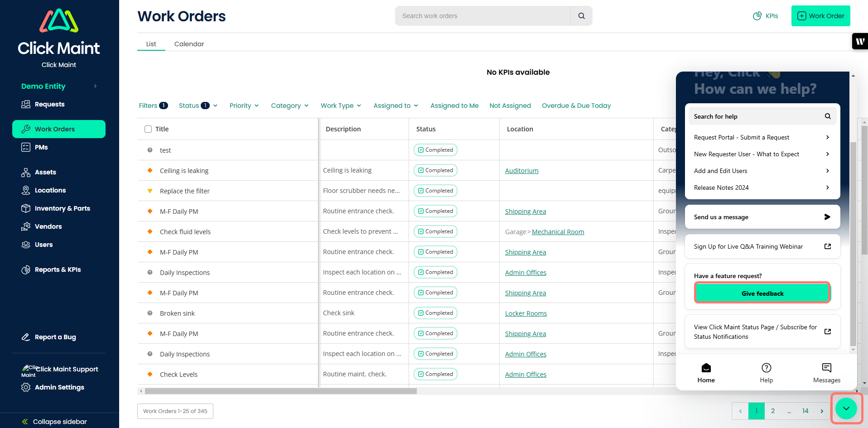Screen dimensions: 868x428
Task: Open Admin Settings gear icon
Action: 26,387
